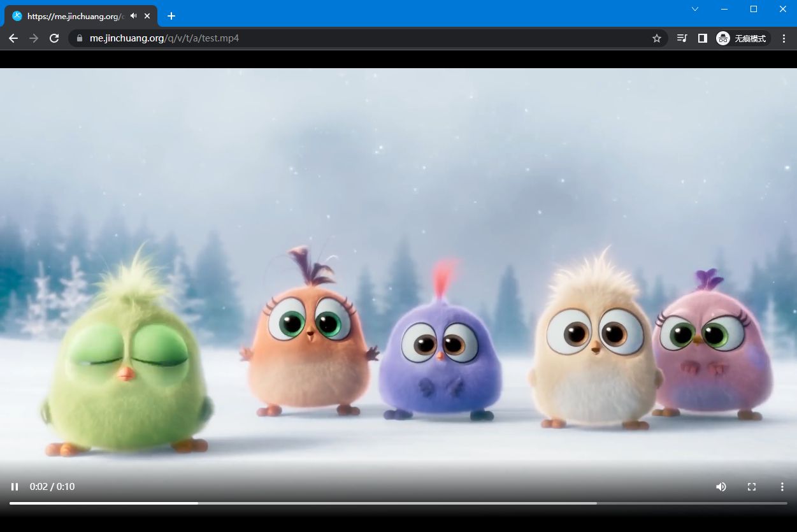Maximize the browser window
This screenshot has width=797, height=532.
754,9
